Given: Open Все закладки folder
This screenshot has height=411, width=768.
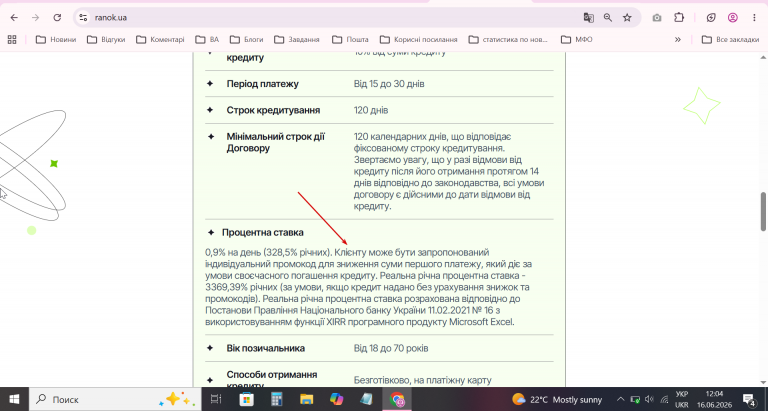Looking at the screenshot, I should pos(730,39).
